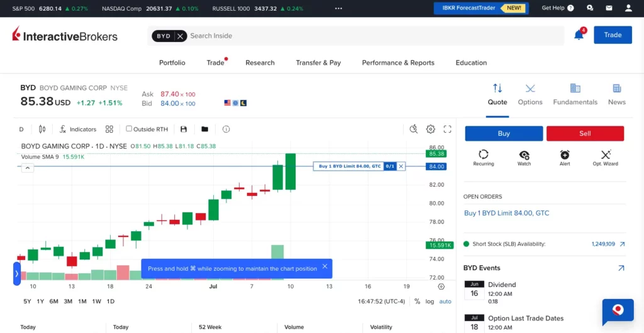Set chart range to 1M
This screenshot has height=333, width=644.
coord(82,302)
